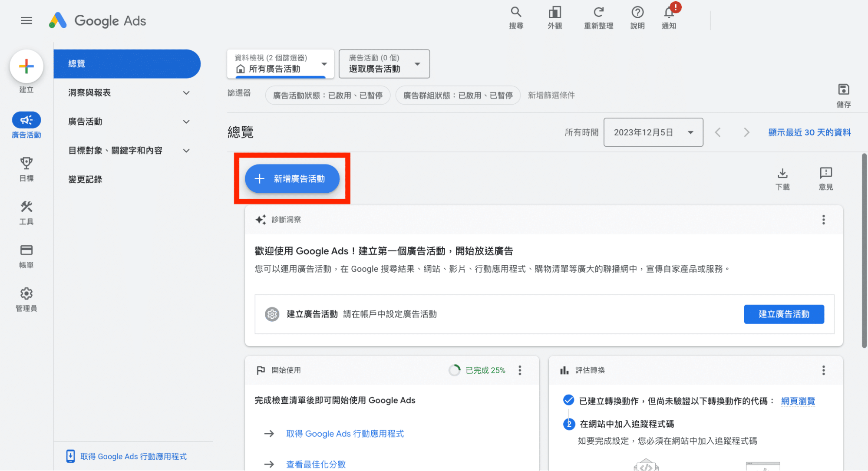Click the 診斷洞察 sparkle icon
The width and height of the screenshot is (868, 471).
coord(261,220)
